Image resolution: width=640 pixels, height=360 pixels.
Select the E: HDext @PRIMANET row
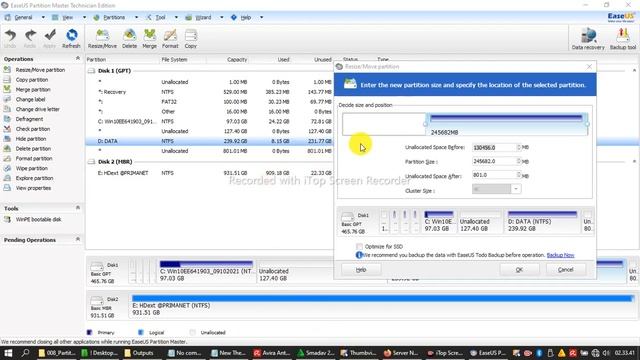click(x=209, y=173)
